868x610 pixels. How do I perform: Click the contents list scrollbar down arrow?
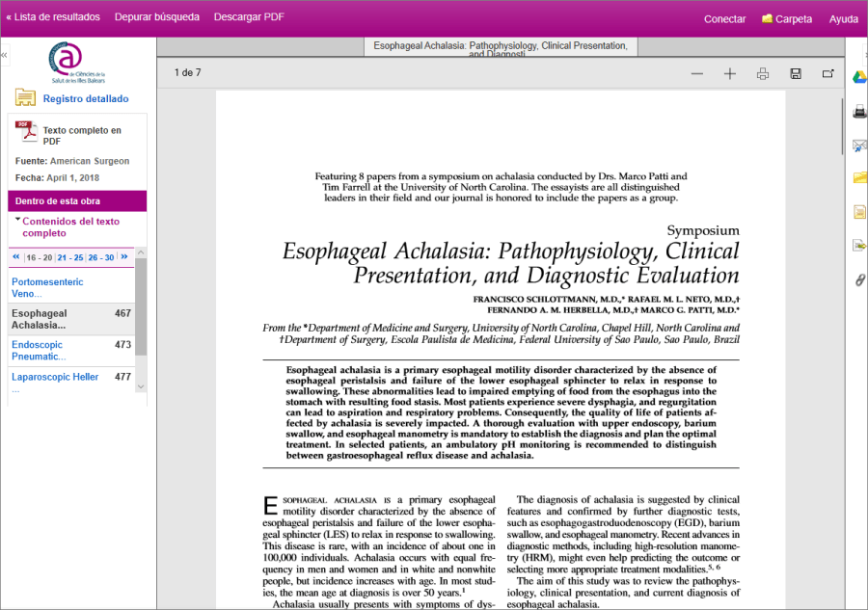[141, 386]
